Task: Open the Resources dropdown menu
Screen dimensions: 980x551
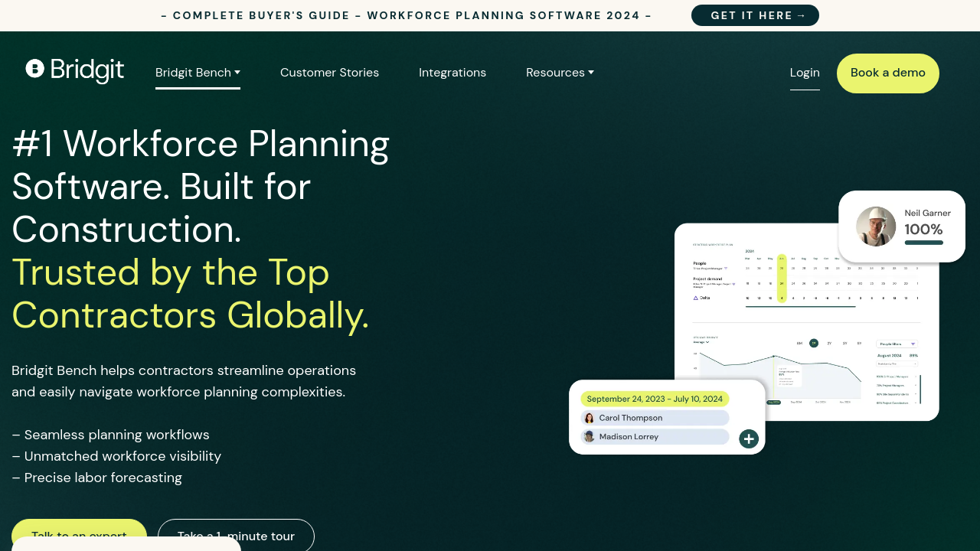Action: click(560, 73)
